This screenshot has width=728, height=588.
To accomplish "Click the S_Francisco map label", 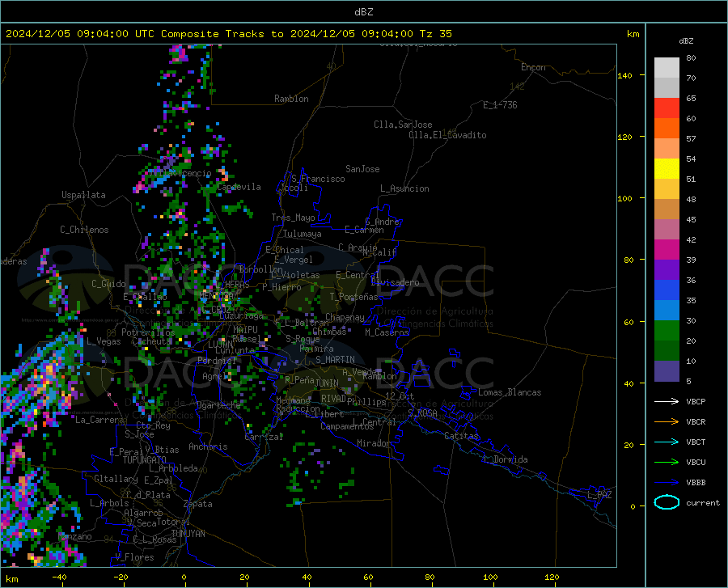I will pyautogui.click(x=318, y=179).
